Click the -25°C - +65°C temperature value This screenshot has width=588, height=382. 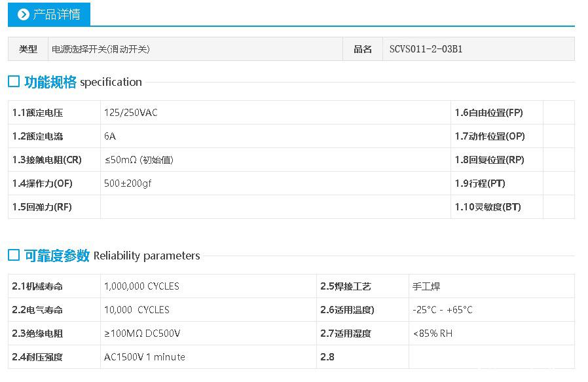(443, 310)
